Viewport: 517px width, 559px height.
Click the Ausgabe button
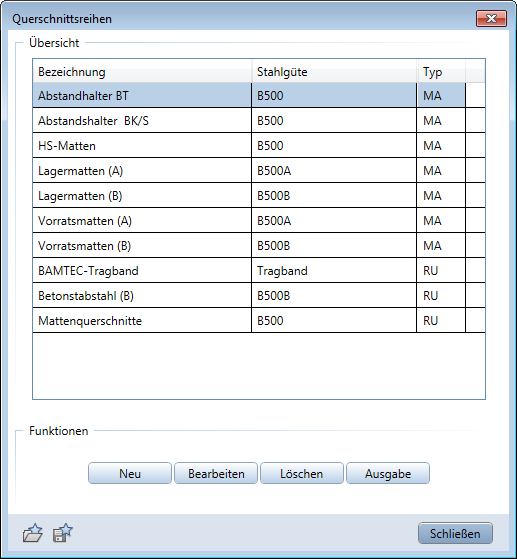(x=388, y=473)
